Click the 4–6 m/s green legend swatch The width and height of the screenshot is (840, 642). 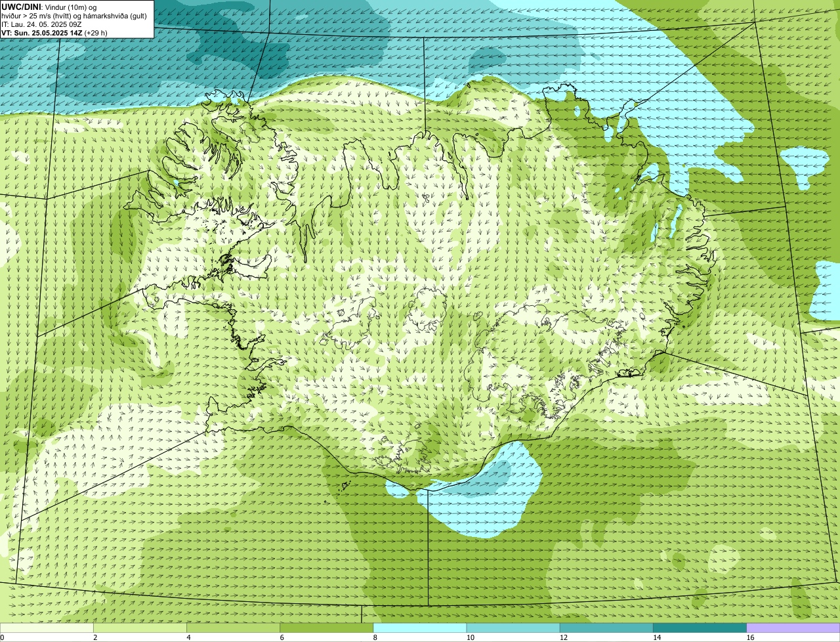pyautogui.click(x=233, y=628)
